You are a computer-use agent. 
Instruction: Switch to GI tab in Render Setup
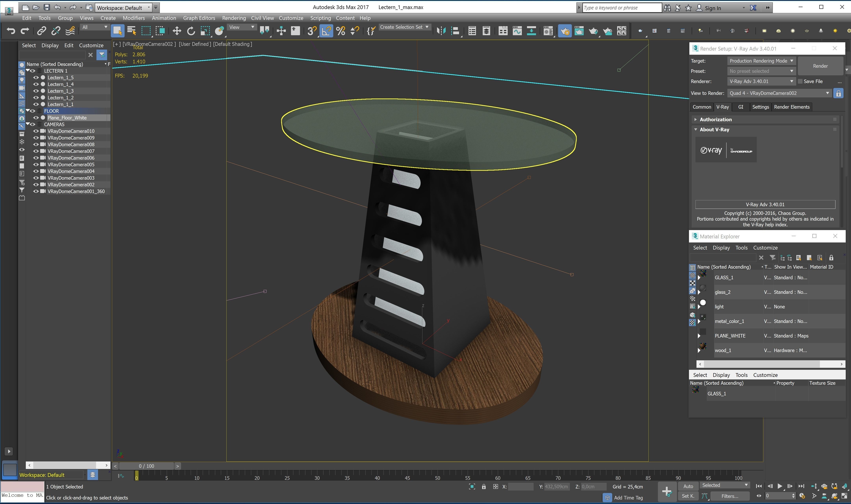point(741,107)
